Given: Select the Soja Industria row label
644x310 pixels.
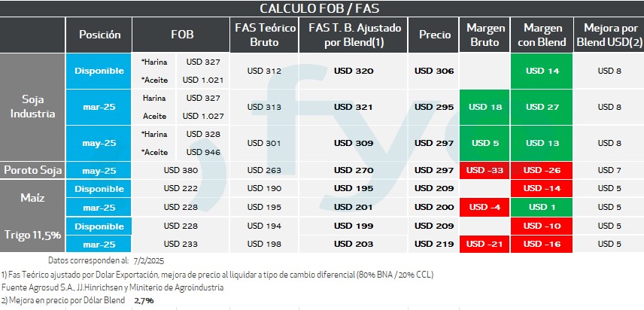Looking at the screenshot, I should click(33, 107).
